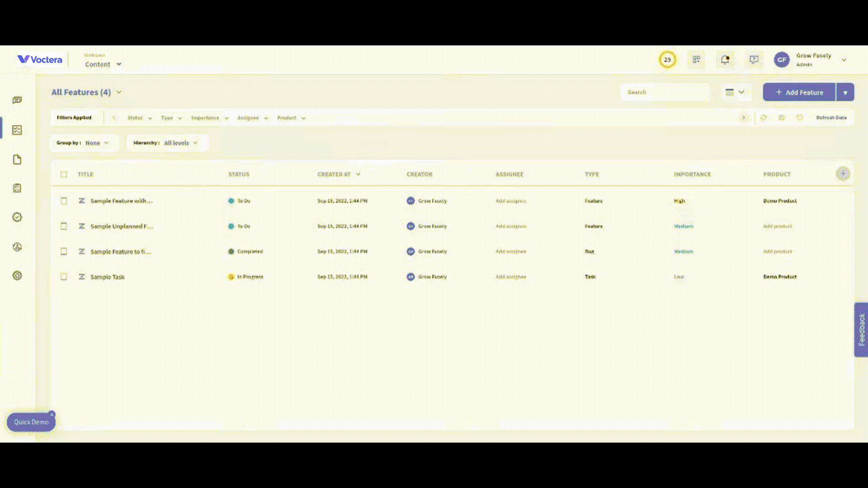Open the Importance filter dropdown
The image size is (868, 488).
(210, 118)
